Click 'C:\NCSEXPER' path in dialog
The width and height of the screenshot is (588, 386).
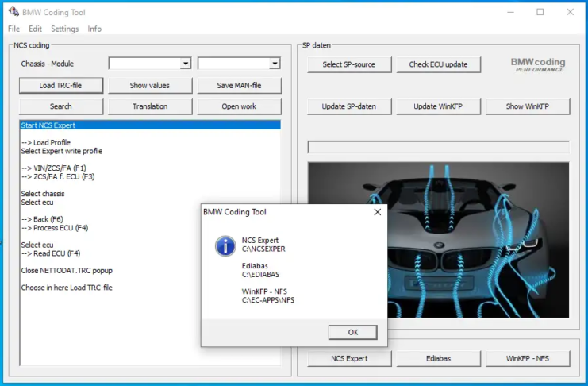tap(263, 249)
